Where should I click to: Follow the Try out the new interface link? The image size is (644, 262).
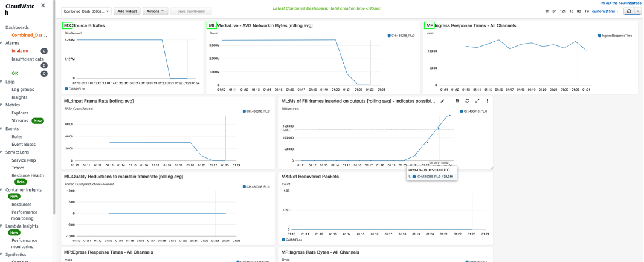[x=620, y=3]
